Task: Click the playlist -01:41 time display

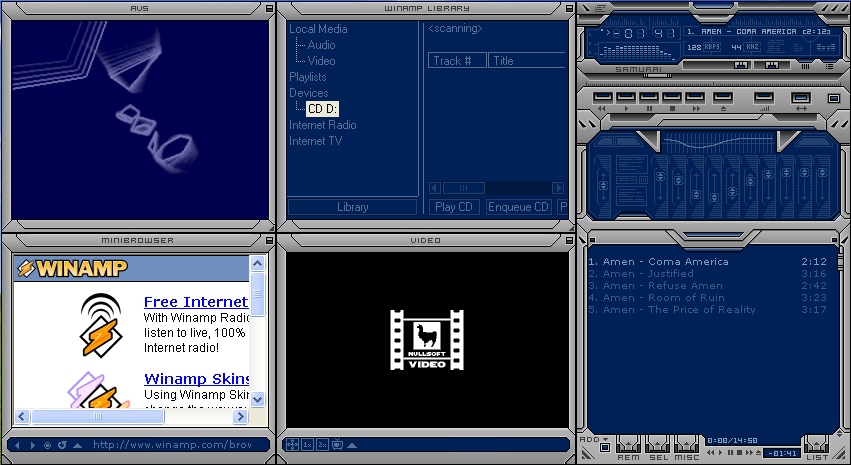Action: coord(782,454)
